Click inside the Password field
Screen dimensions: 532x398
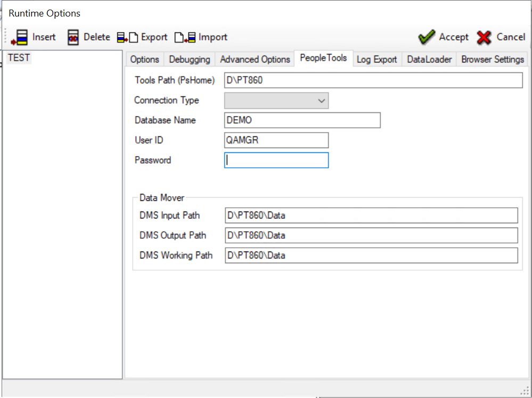tap(276, 160)
